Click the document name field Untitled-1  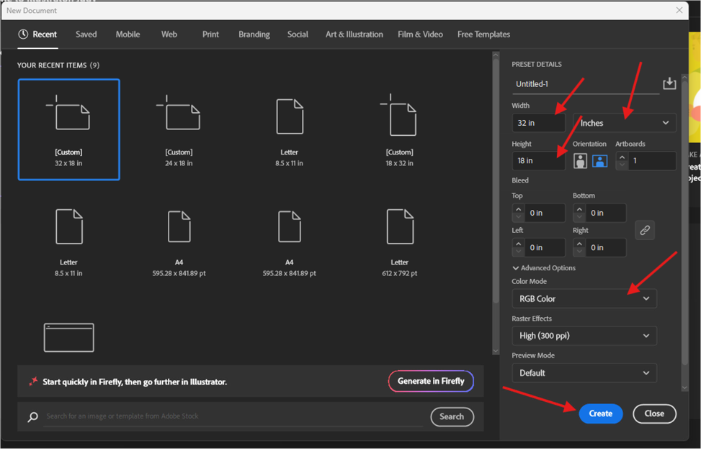[x=585, y=84]
